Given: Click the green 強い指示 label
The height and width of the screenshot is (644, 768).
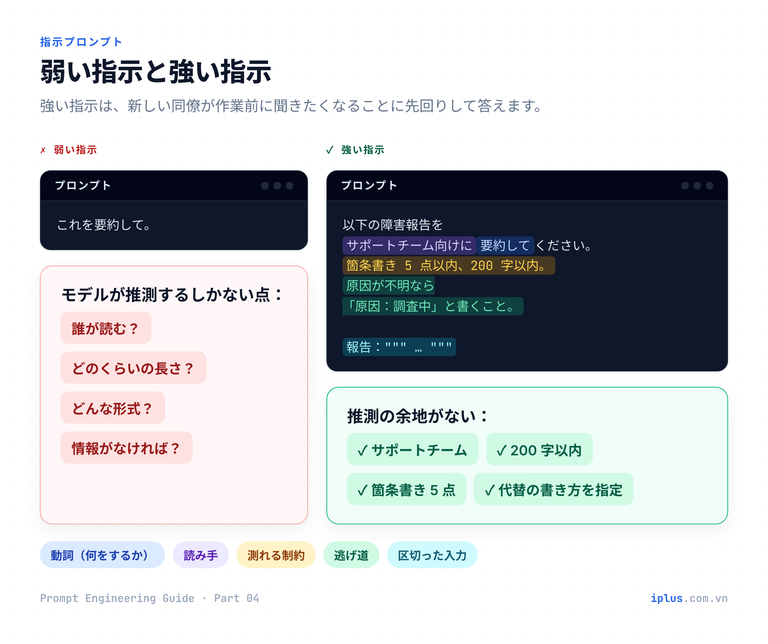Looking at the screenshot, I should (x=362, y=150).
